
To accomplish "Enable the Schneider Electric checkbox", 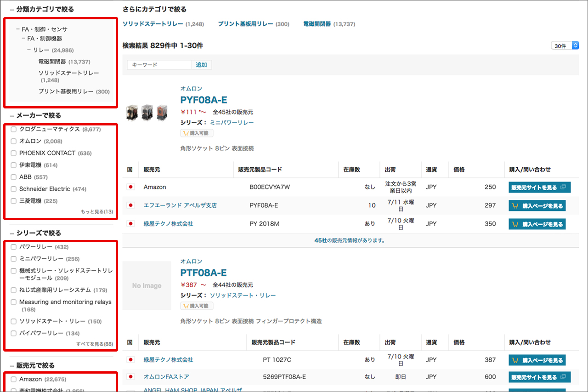I will 14,189.
